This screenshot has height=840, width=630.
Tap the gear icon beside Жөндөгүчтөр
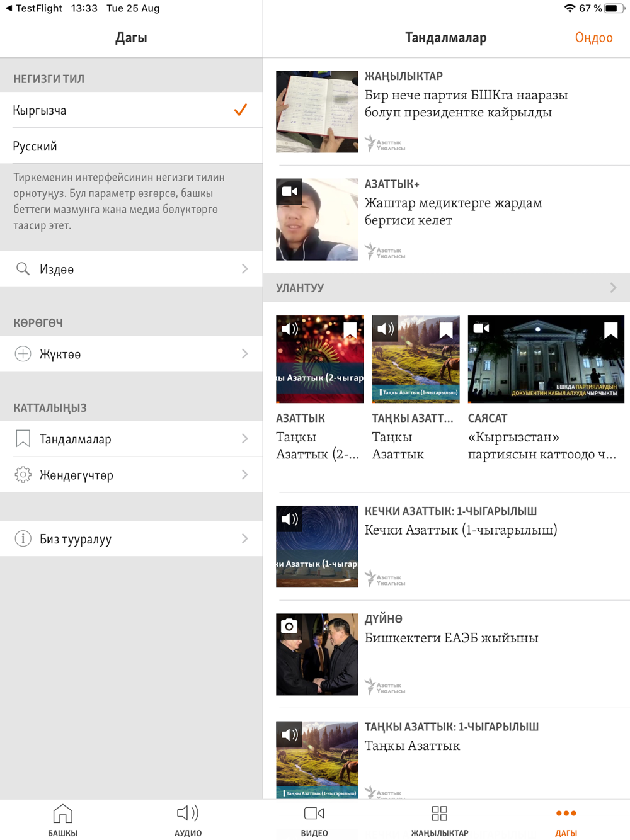(x=23, y=475)
